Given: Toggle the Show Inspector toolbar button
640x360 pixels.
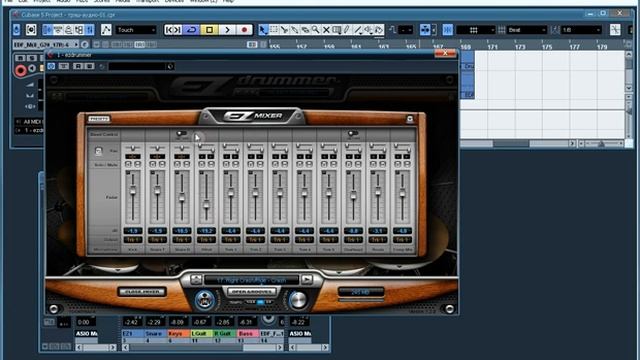Looking at the screenshot, I should point(48,30).
